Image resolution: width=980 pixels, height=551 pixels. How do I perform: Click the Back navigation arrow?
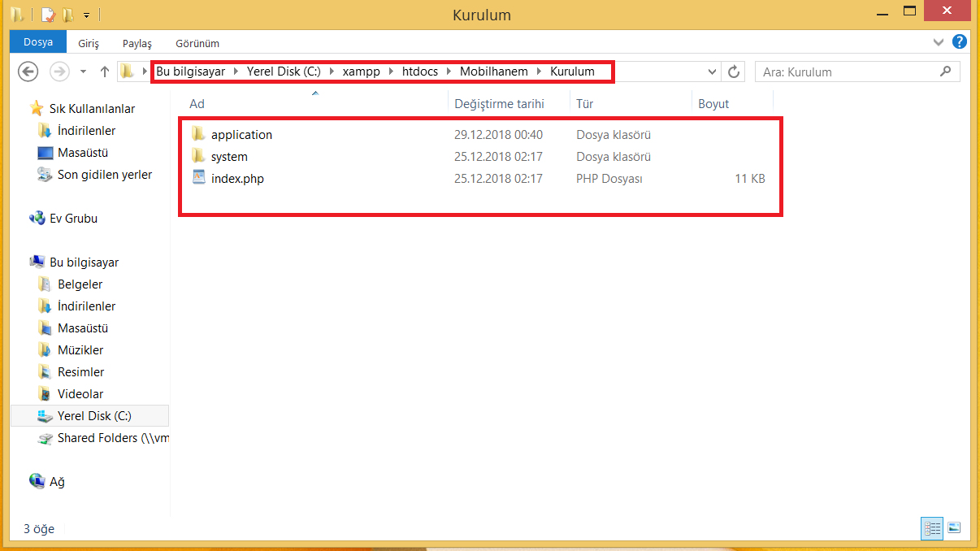coord(28,72)
